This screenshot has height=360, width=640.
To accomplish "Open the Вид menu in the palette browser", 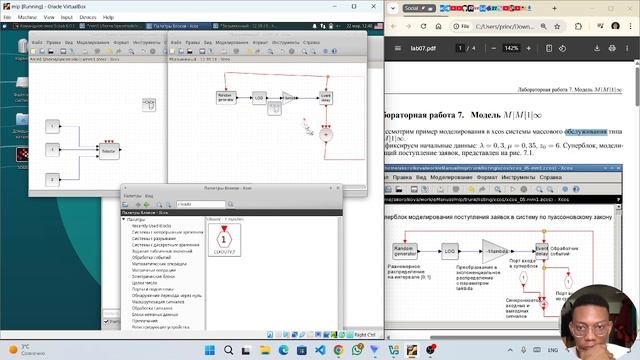I will point(149,196).
